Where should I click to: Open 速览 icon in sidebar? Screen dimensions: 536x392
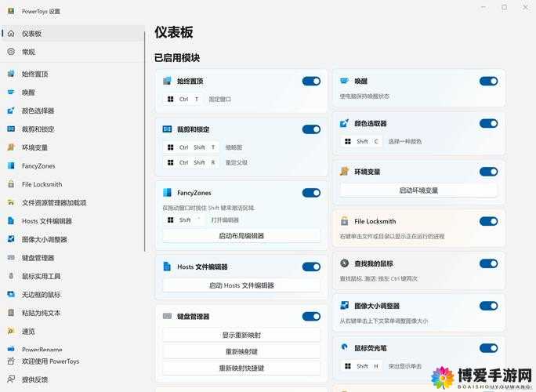[x=11, y=331]
